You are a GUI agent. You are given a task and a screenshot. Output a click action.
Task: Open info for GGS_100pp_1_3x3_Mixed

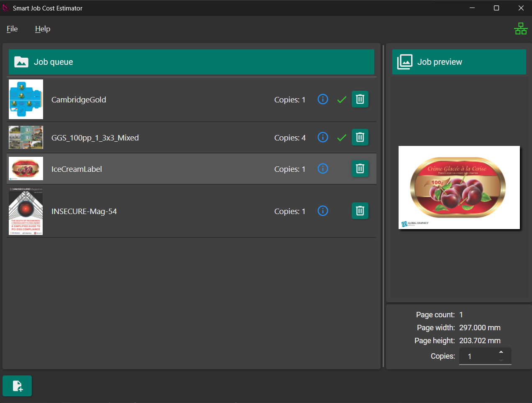pos(322,138)
